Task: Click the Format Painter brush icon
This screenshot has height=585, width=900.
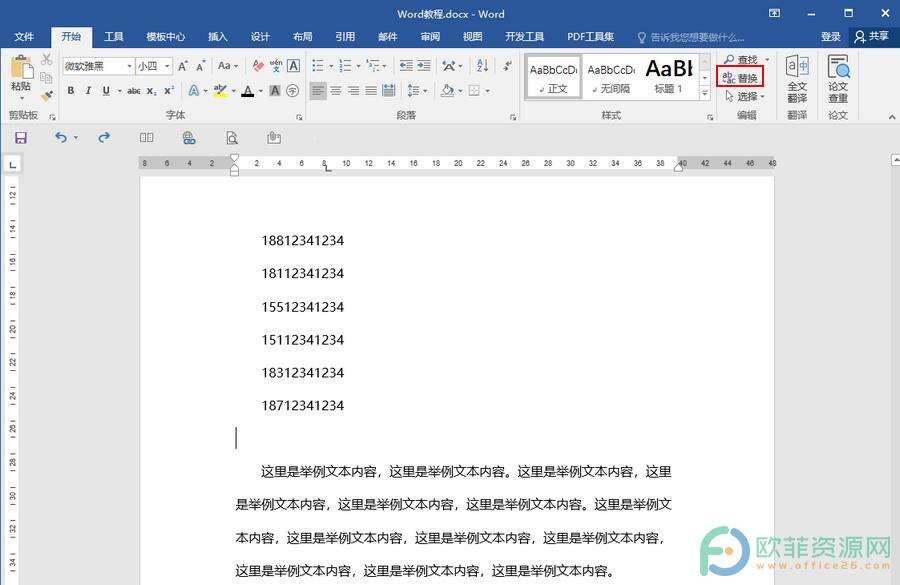Action: pyautogui.click(x=46, y=97)
